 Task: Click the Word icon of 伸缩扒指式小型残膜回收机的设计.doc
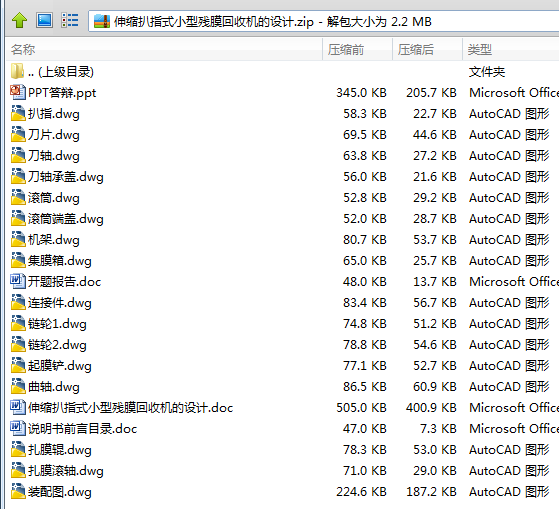click(x=18, y=407)
